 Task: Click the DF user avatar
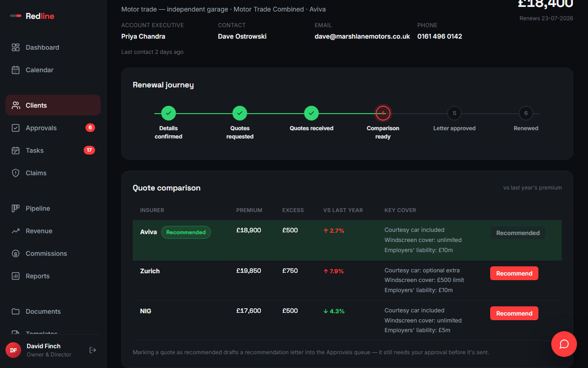[13, 350]
